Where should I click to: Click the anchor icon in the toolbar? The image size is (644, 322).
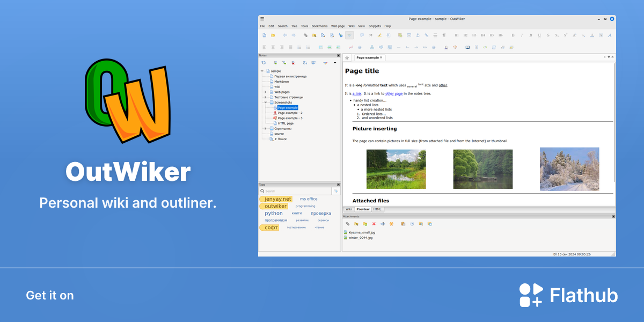[x=418, y=35]
